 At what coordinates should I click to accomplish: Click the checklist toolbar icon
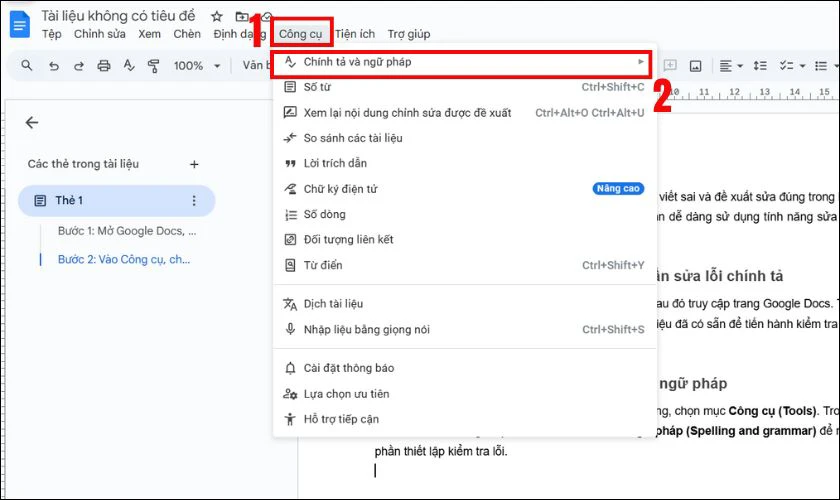point(786,66)
